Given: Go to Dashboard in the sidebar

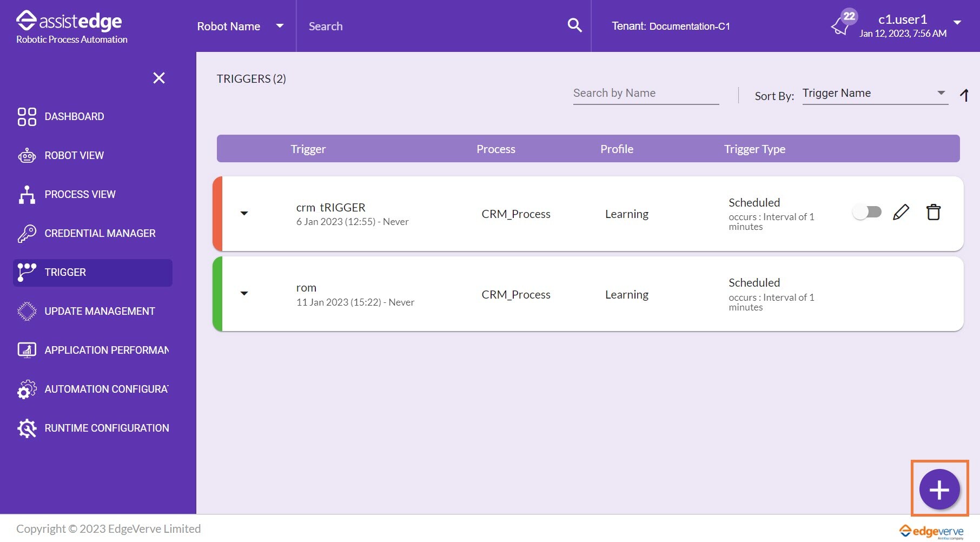Looking at the screenshot, I should 74,117.
